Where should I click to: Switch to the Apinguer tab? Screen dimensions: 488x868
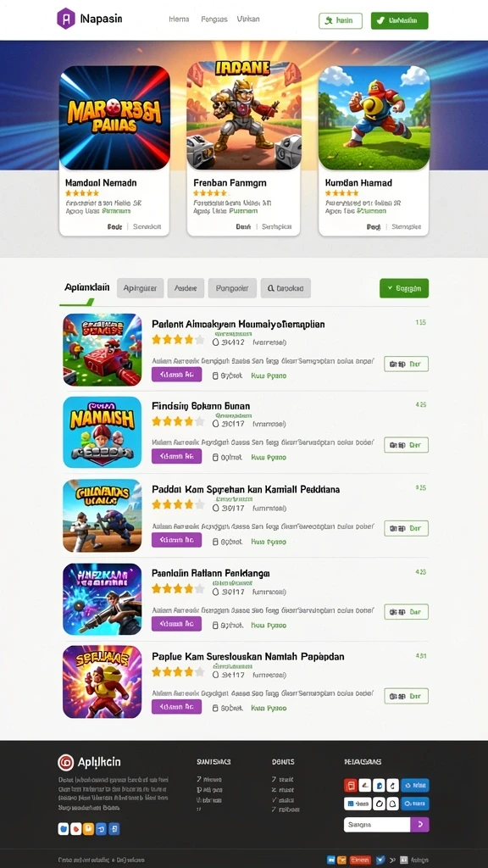tap(140, 288)
